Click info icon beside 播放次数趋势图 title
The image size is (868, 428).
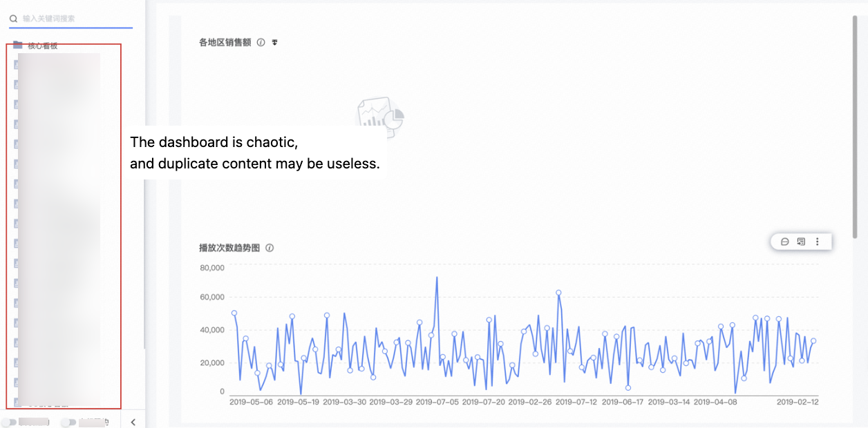(x=270, y=248)
